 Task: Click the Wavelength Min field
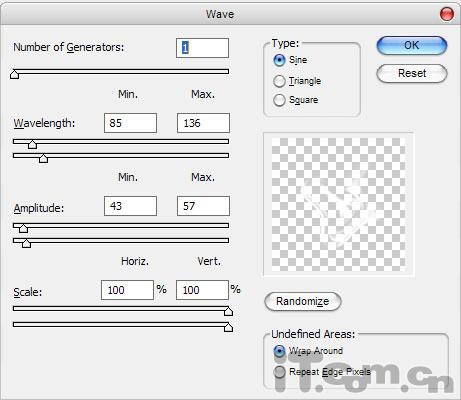click(x=130, y=123)
